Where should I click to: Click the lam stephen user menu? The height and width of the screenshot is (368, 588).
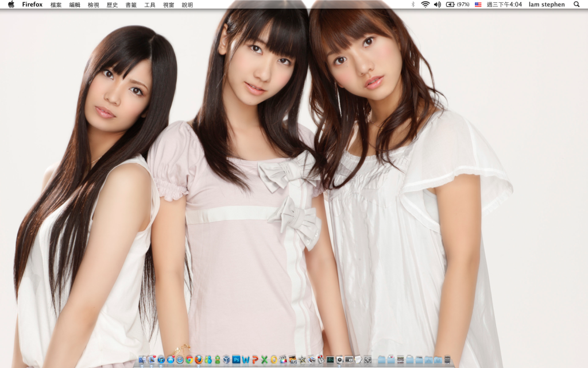coord(546,4)
